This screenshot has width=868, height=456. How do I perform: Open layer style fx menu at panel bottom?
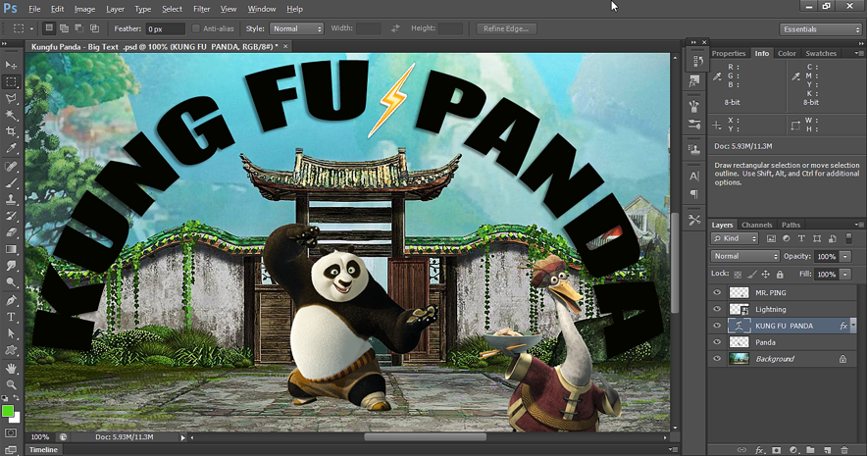coord(759,450)
